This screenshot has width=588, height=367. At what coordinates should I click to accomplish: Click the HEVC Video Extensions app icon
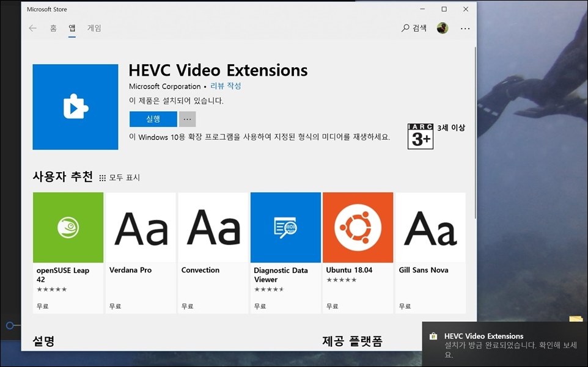click(75, 107)
